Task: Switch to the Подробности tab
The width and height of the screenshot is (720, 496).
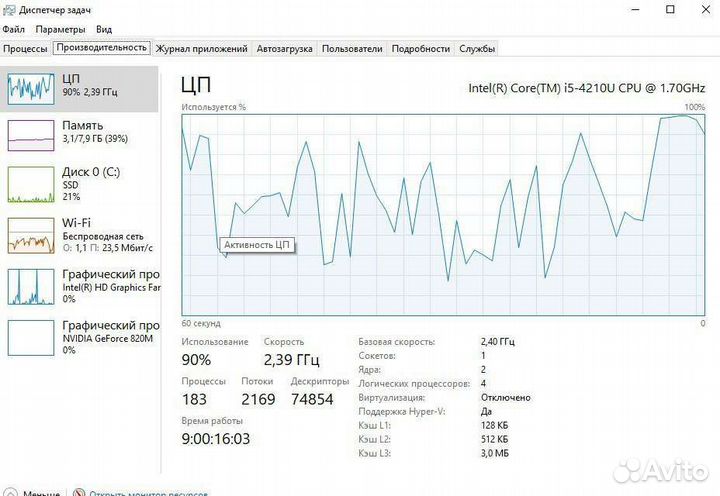Action: [421, 49]
